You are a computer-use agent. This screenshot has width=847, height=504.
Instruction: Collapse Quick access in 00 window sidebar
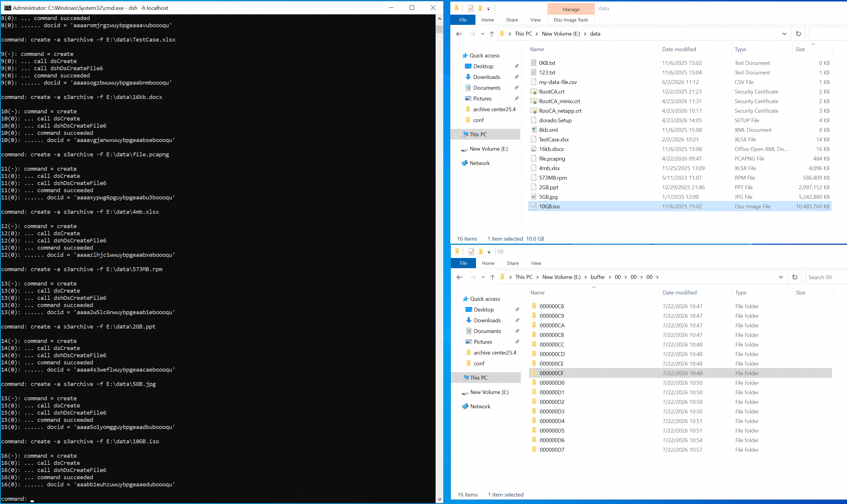(x=456, y=299)
